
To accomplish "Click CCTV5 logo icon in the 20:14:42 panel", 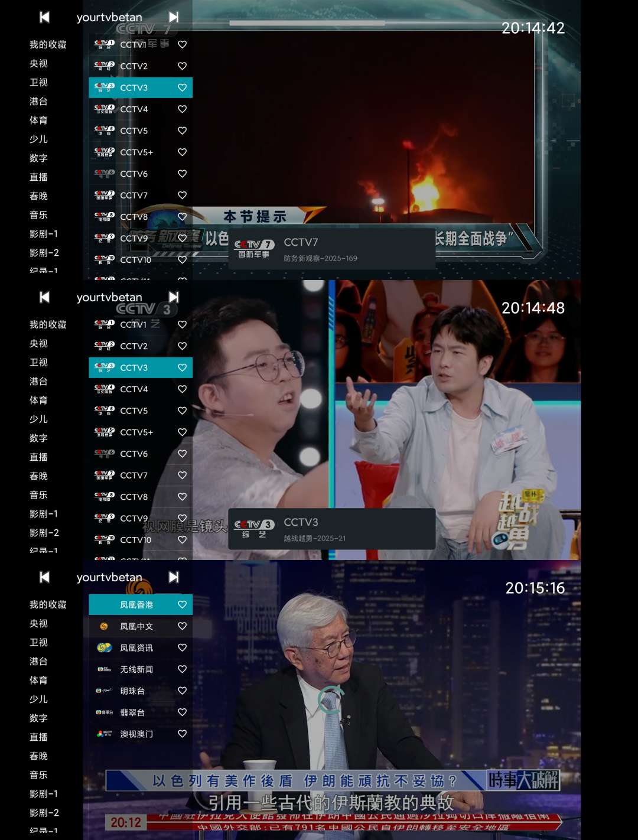I will (104, 131).
